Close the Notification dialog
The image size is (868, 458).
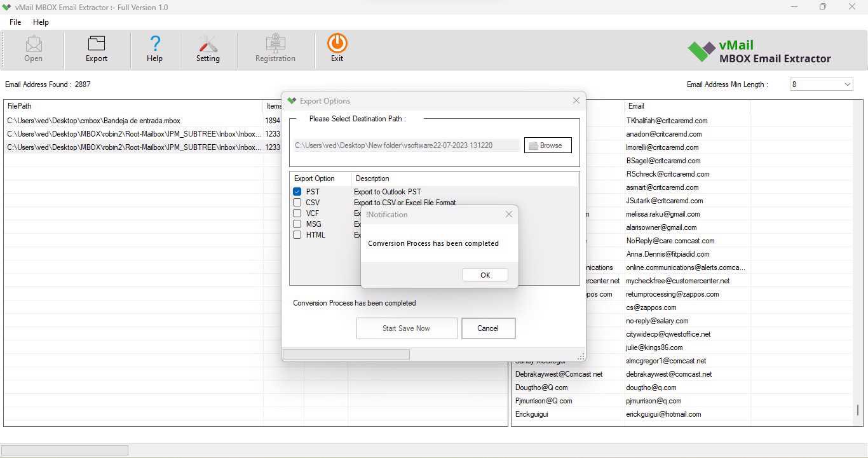pos(508,215)
